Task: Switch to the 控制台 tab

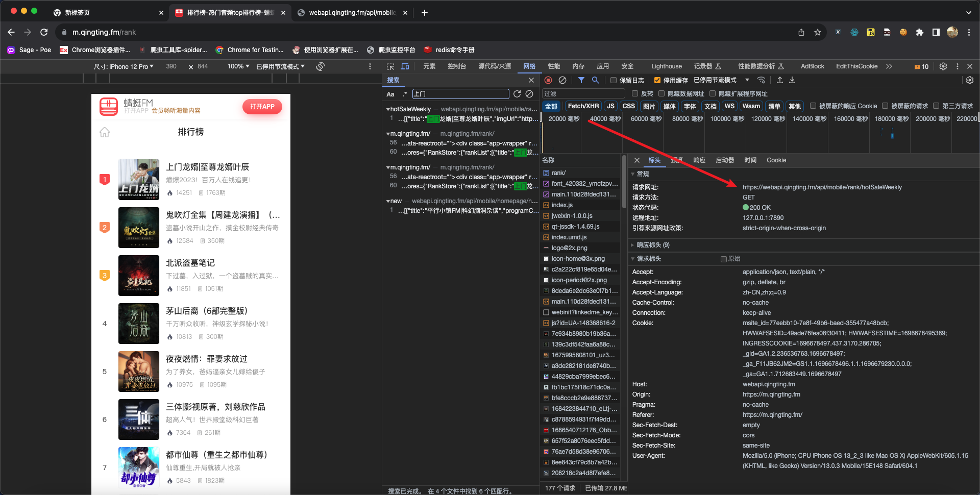Action: pyautogui.click(x=456, y=66)
